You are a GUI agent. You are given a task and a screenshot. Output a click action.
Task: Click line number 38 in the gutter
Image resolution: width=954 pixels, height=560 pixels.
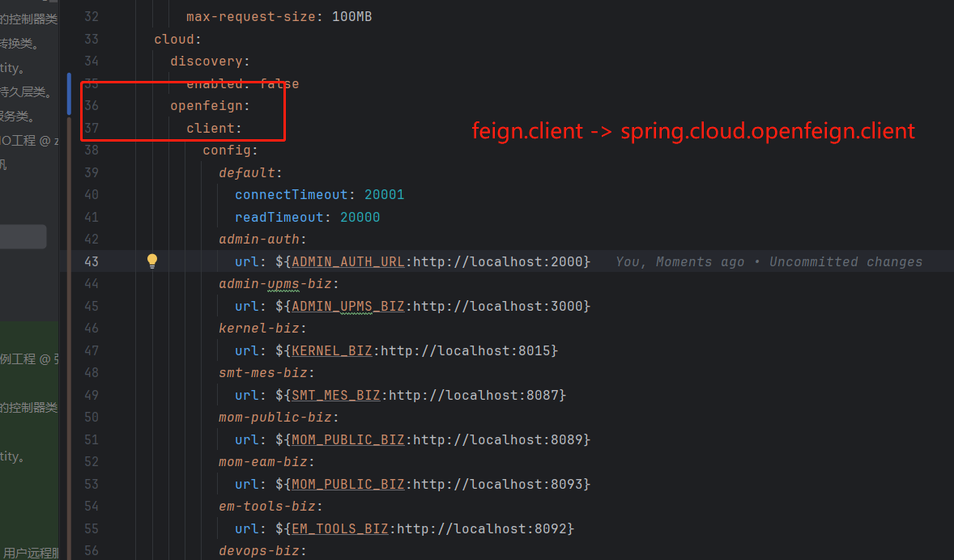[91, 150]
